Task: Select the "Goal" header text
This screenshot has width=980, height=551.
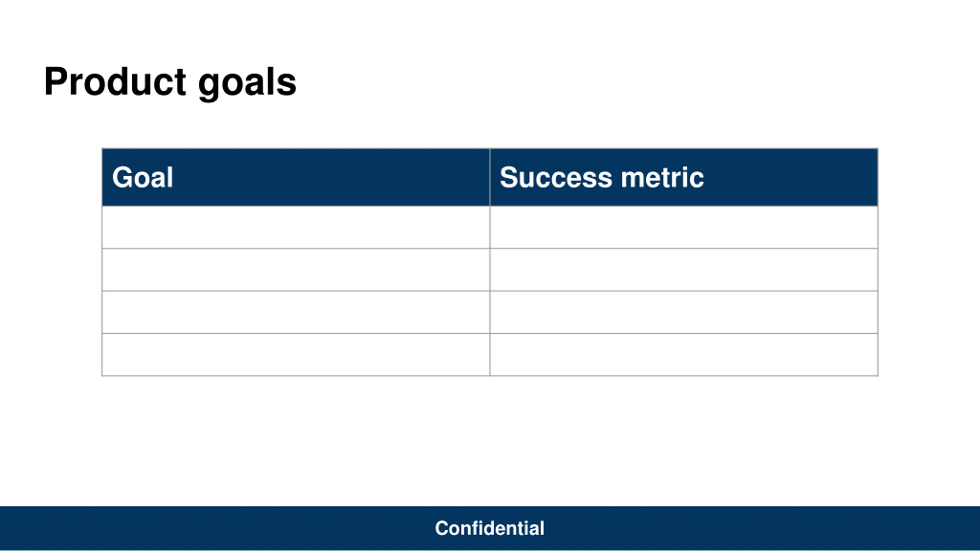Action: 142,178
